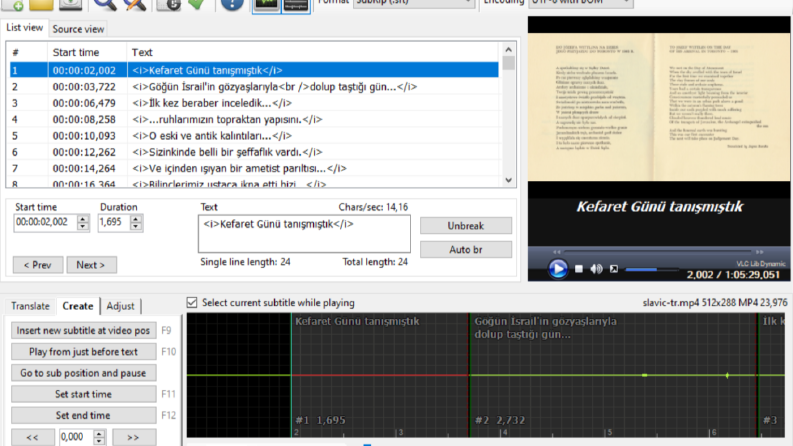Open the Replace tool icon
The width and height of the screenshot is (793, 446).
click(135, 4)
